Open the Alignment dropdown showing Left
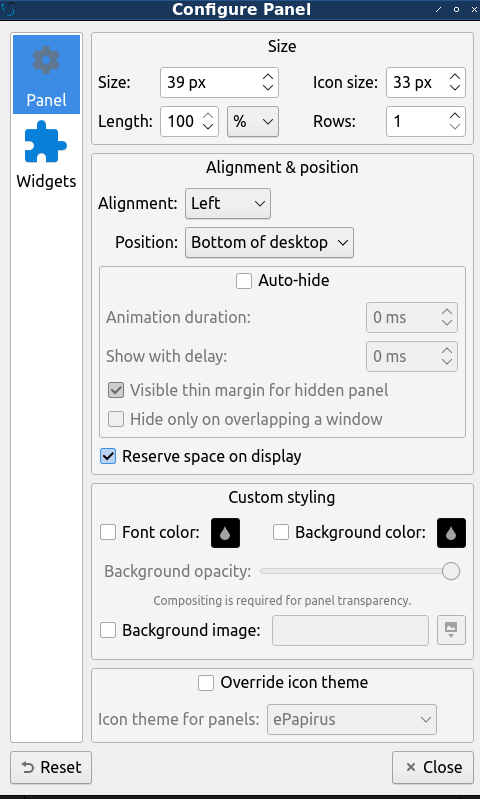The height and width of the screenshot is (799, 480). (228, 203)
